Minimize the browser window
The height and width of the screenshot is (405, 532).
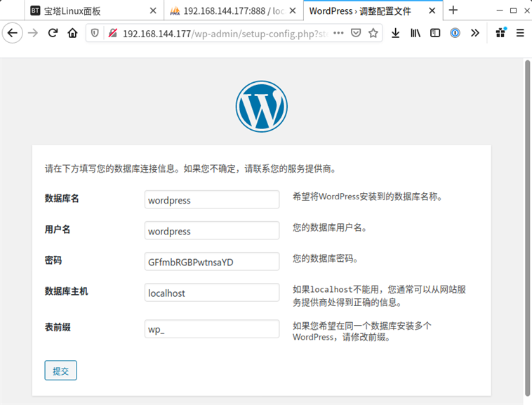500,11
